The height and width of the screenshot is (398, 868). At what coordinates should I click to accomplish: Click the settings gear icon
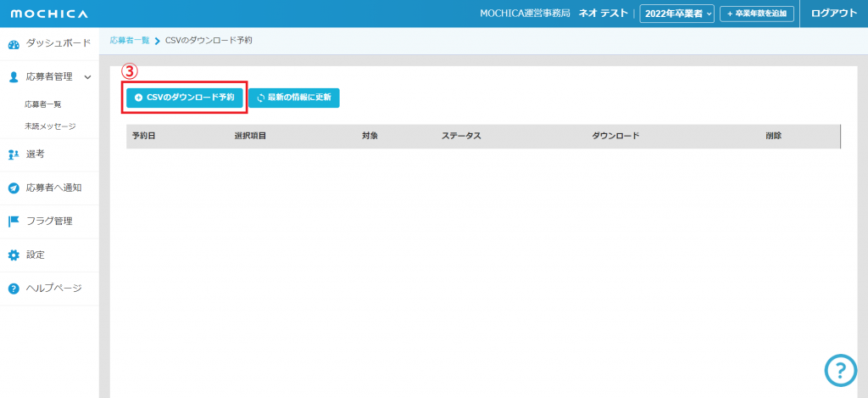point(14,255)
